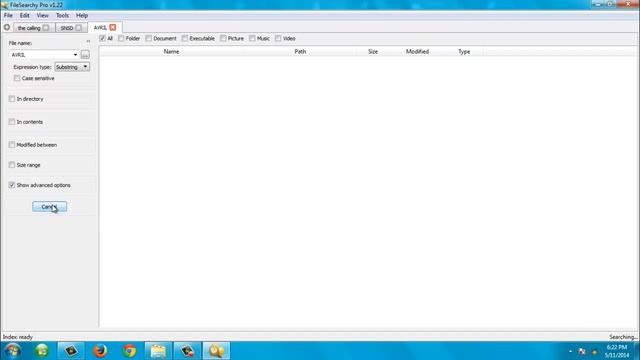Screen dimensions: 640x360
Task: Click the 'Index: ready' status text
Action: (x=18, y=337)
